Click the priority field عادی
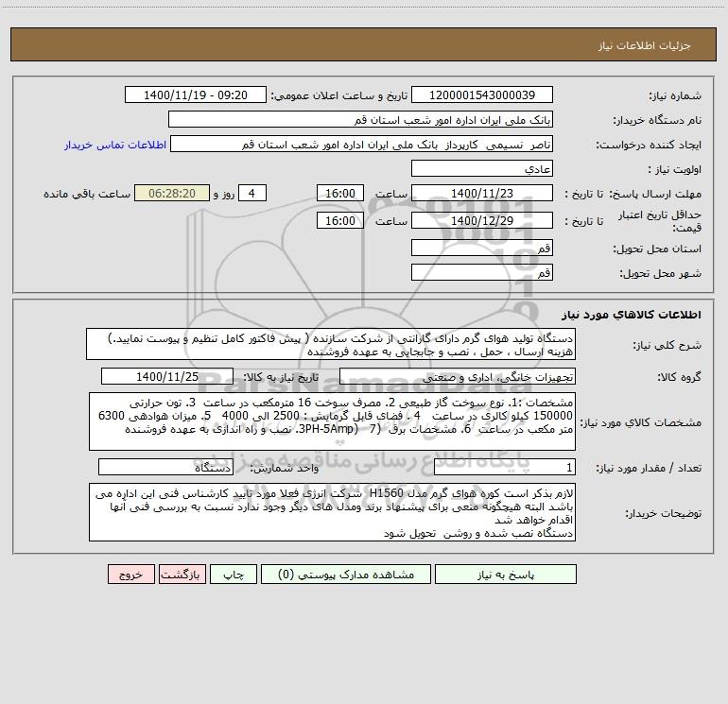 coord(482,168)
